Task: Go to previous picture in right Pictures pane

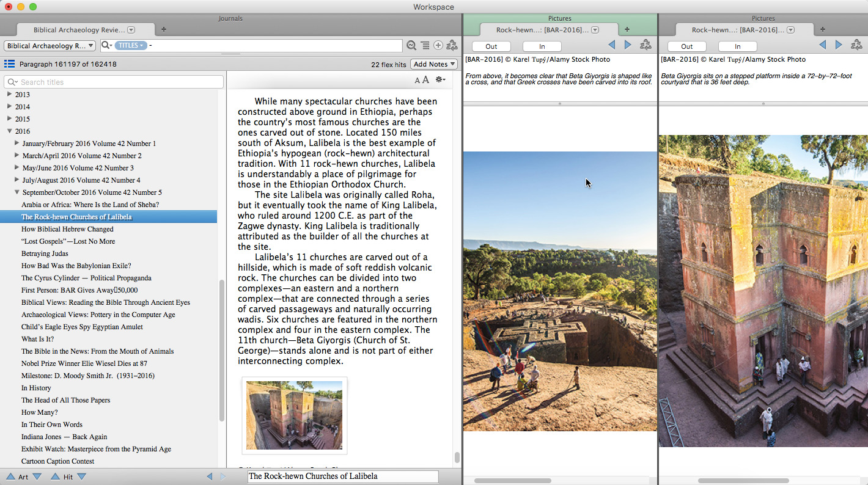Action: point(822,45)
